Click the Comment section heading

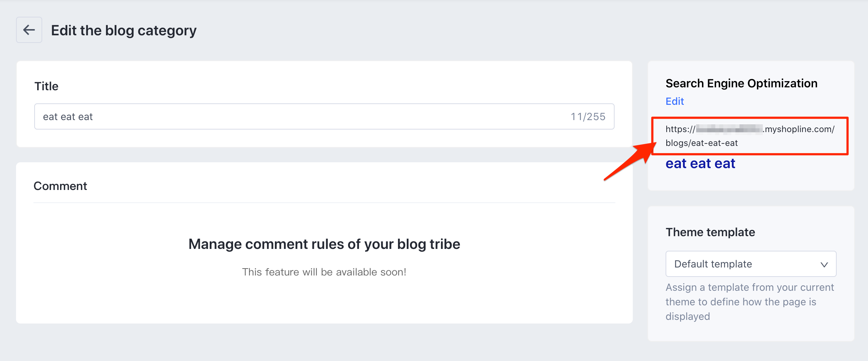[60, 186]
